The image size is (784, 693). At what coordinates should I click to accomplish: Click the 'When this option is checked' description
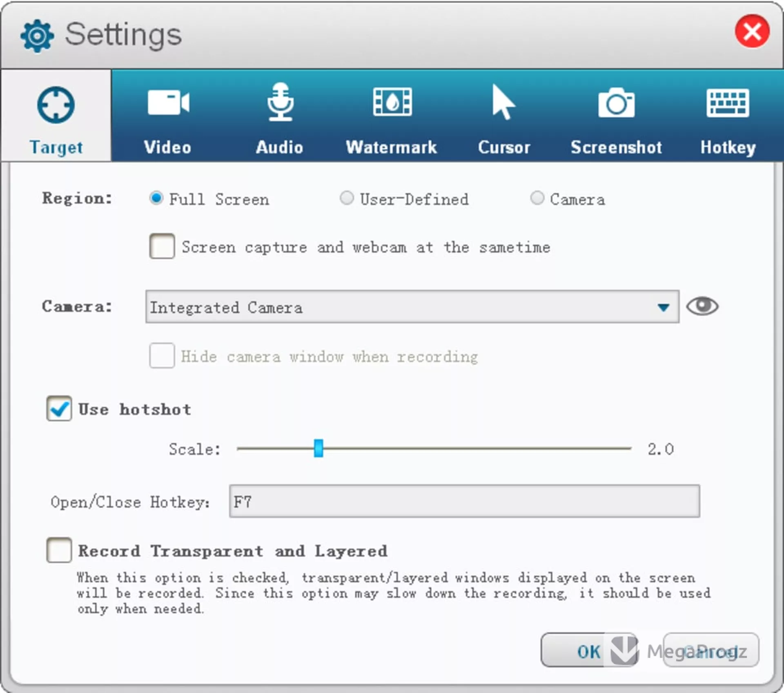(394, 593)
